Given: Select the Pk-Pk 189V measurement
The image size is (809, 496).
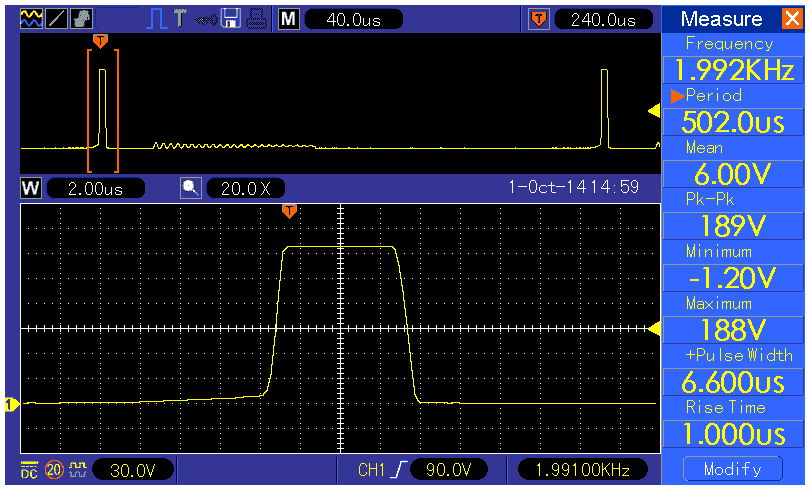Looking at the screenshot, I should coord(733,215).
